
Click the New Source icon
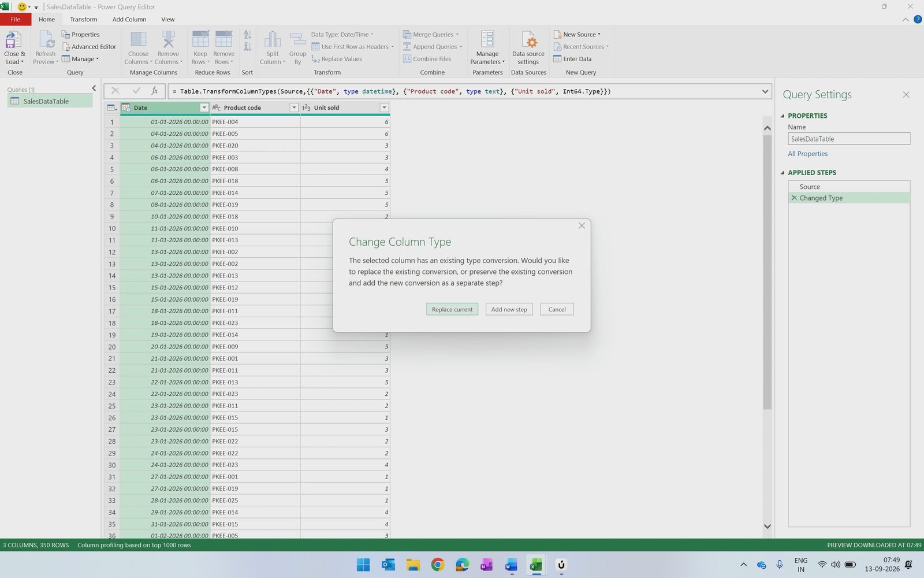tap(557, 35)
